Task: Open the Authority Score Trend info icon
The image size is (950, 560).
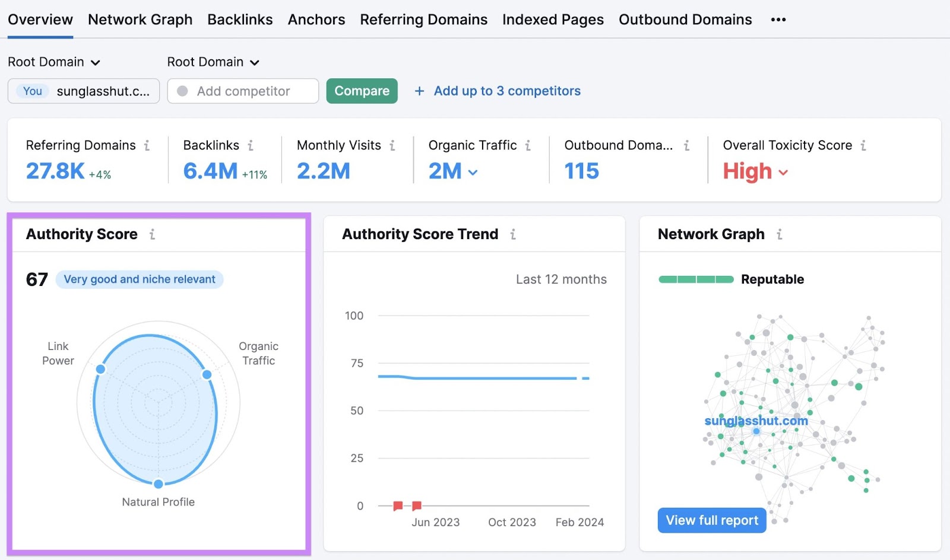Action: pos(512,234)
